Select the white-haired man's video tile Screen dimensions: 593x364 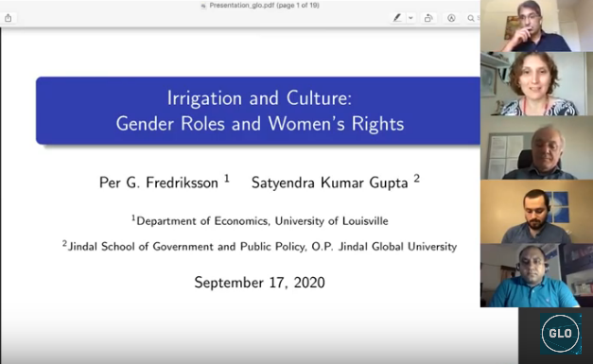point(536,147)
